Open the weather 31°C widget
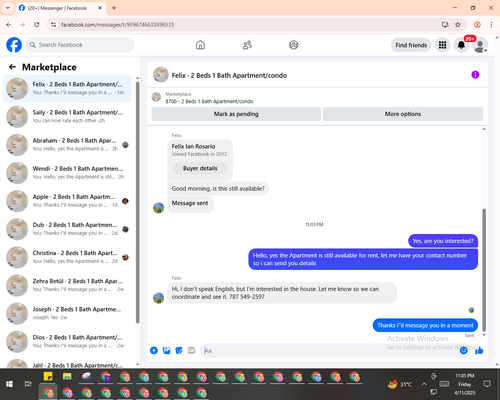500x400 pixels. point(400,384)
